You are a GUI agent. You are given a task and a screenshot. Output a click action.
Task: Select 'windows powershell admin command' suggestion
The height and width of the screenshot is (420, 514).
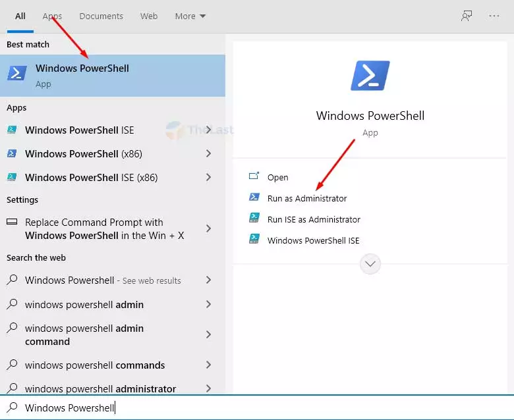113,334
